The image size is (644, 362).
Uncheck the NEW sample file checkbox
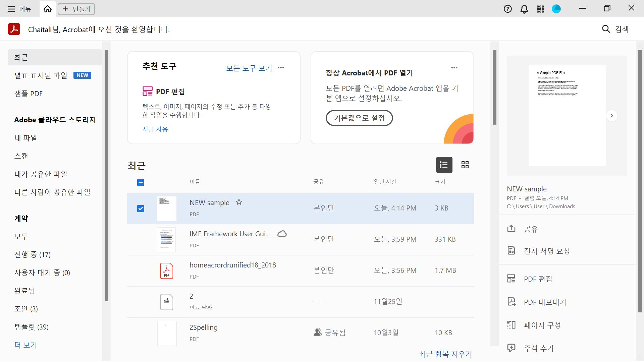[x=141, y=208]
